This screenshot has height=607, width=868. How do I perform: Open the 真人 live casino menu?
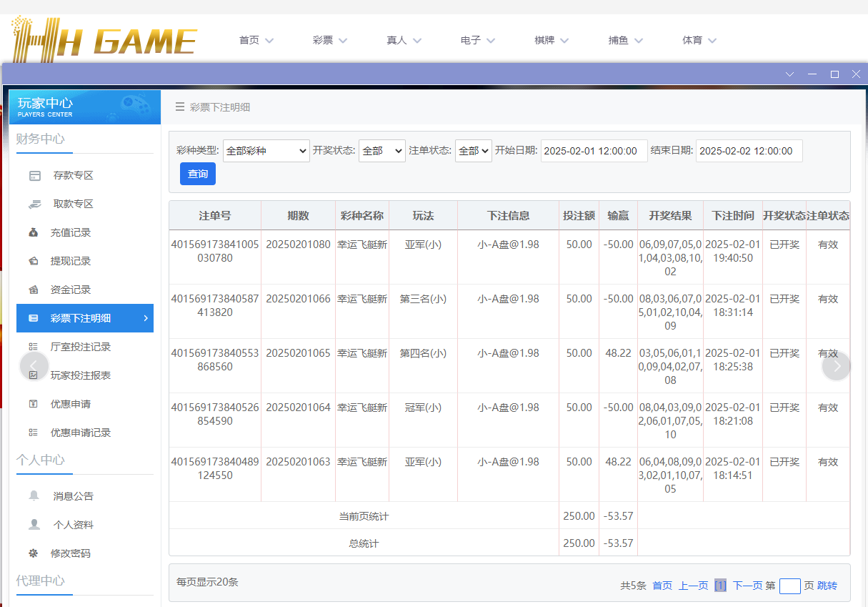click(x=404, y=41)
